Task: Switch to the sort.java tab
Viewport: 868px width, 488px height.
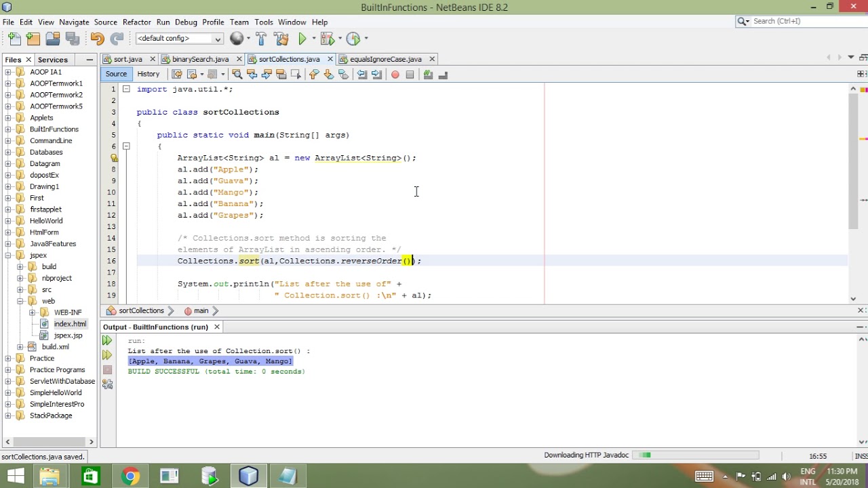Action: pos(127,60)
